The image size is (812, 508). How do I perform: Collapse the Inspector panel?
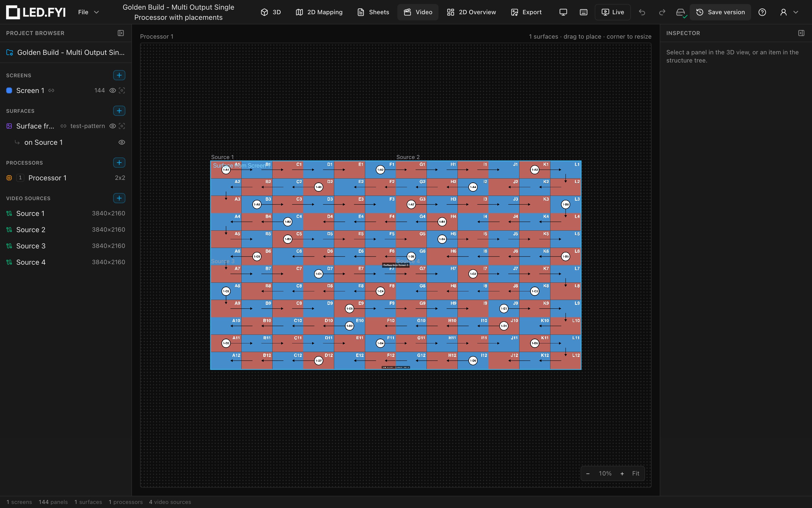tap(801, 33)
